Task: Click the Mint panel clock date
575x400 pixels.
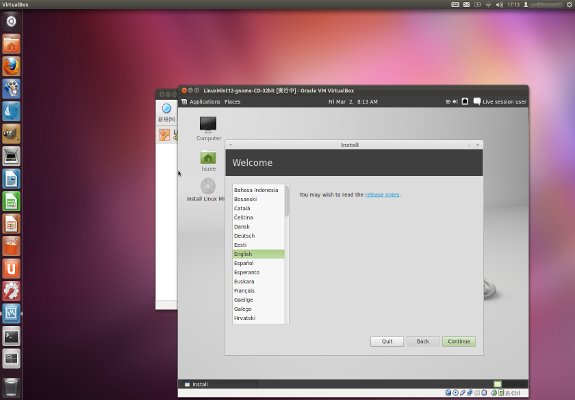Action: tap(353, 102)
